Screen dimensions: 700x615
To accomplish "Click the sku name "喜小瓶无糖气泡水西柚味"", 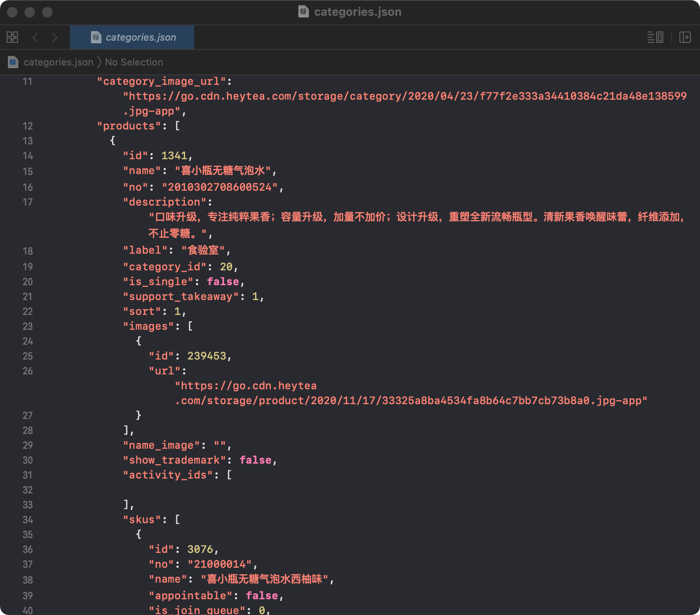I will 265,579.
